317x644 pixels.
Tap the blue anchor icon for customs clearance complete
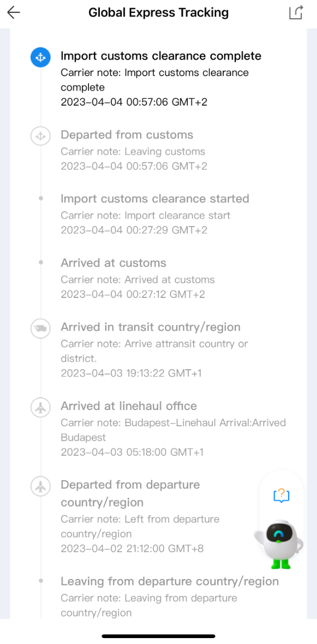41,57
